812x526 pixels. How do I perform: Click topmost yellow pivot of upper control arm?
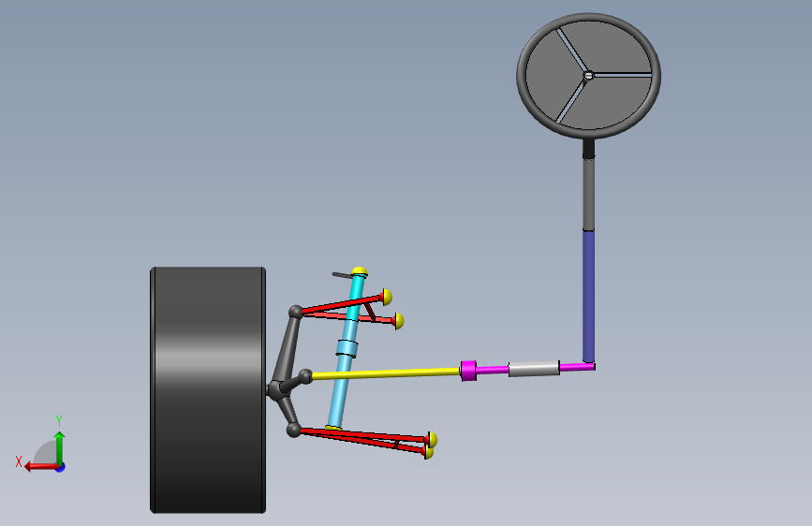point(386,298)
